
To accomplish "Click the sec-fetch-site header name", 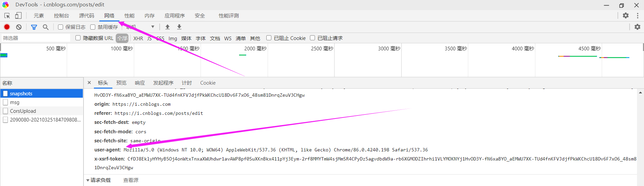I will (x=111, y=141).
